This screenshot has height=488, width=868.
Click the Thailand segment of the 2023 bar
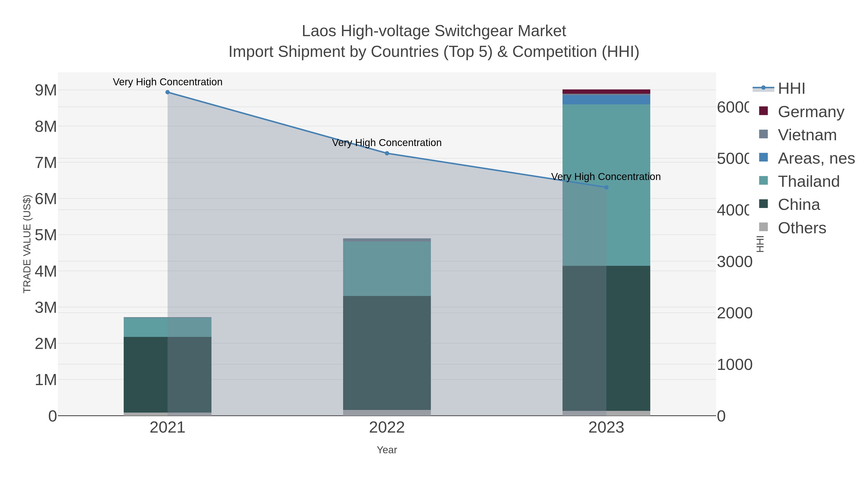(x=606, y=185)
